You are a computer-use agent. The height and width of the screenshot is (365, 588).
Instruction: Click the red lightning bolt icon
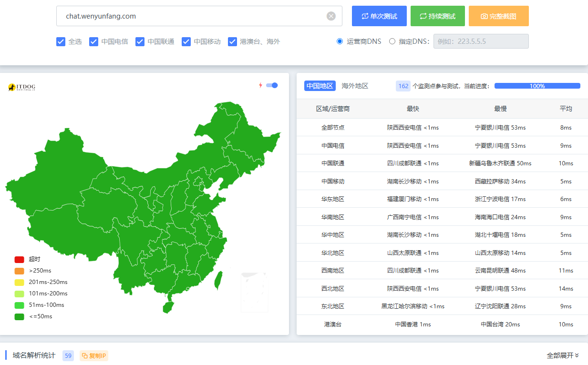pos(260,85)
